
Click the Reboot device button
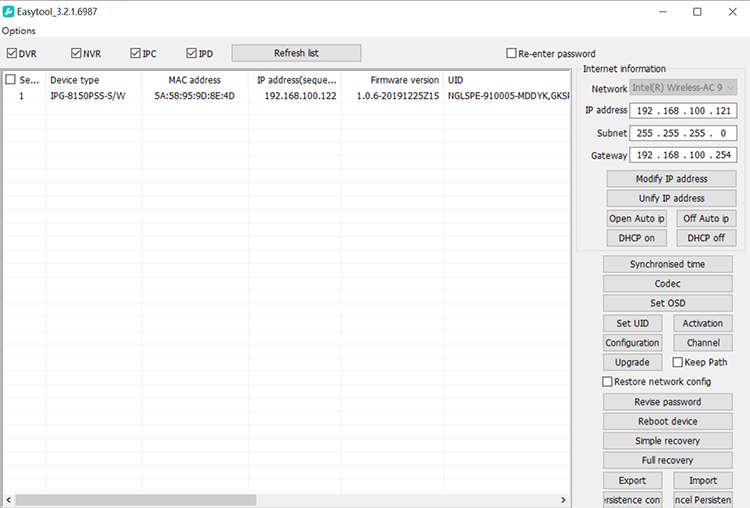667,421
